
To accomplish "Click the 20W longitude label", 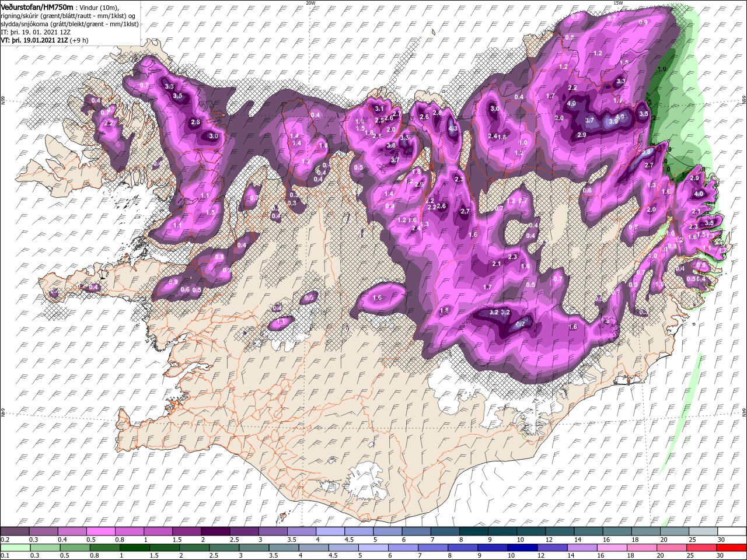I will (310, 3).
